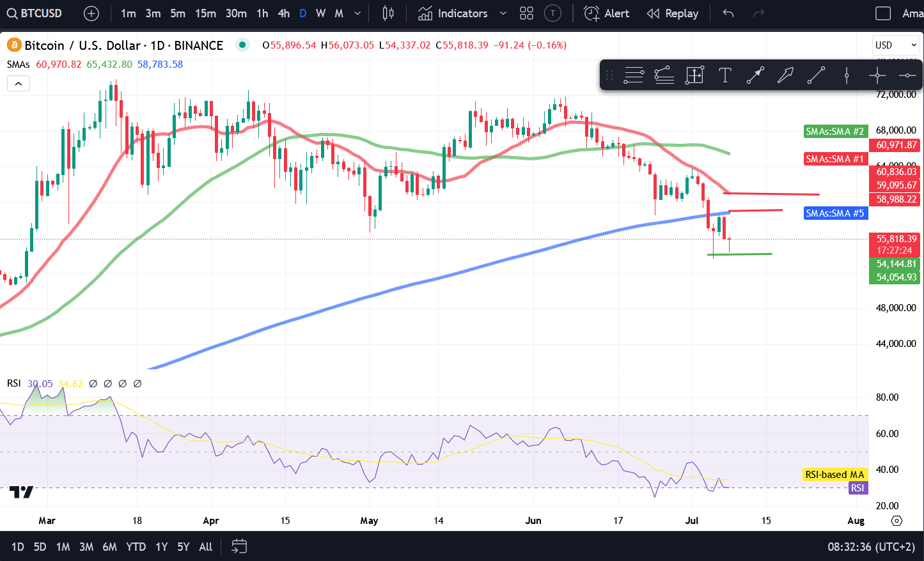
Task: Set date range to YTD
Action: 136,547
